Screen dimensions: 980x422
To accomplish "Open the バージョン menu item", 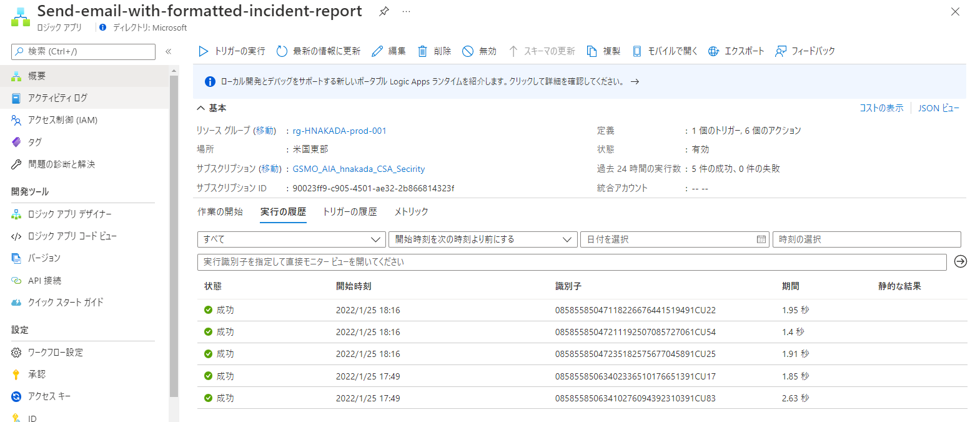I will coord(84,258).
